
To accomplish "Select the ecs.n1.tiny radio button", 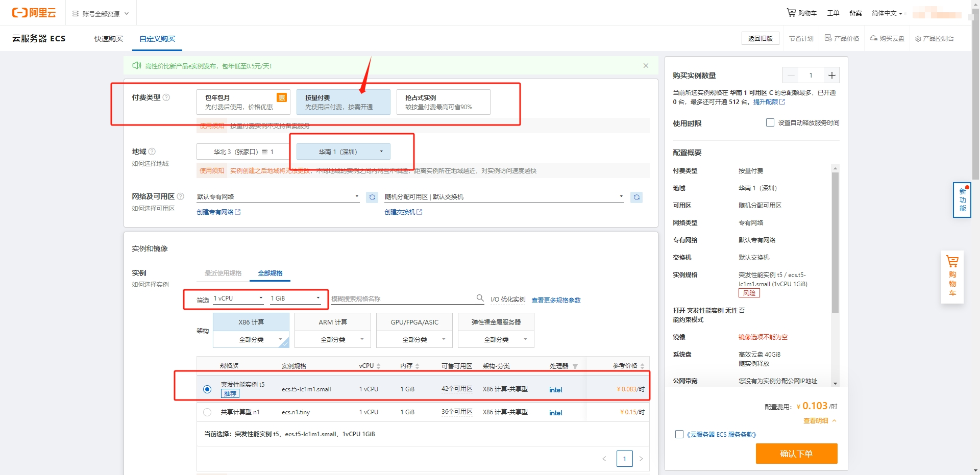I will [207, 412].
